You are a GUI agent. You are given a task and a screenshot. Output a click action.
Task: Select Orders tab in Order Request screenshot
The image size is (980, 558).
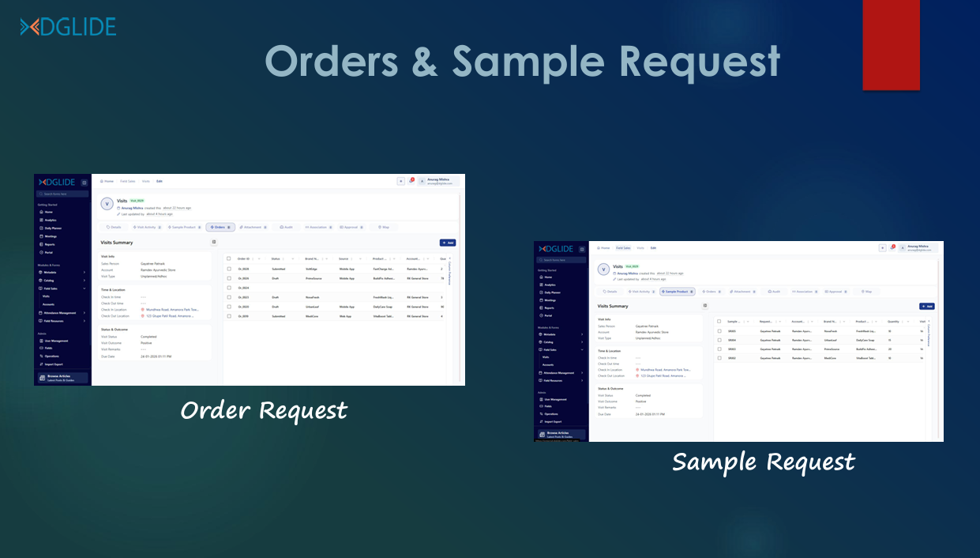coord(220,228)
